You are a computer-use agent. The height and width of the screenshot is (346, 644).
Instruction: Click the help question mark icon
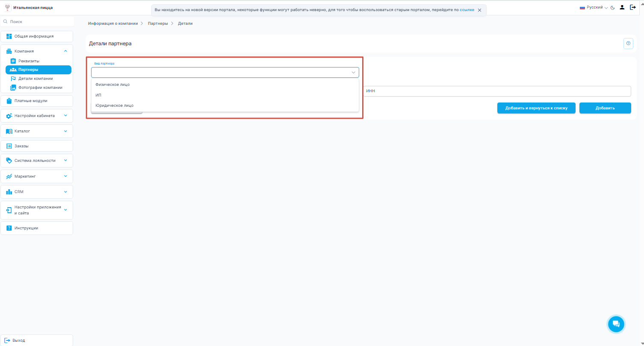click(x=628, y=44)
